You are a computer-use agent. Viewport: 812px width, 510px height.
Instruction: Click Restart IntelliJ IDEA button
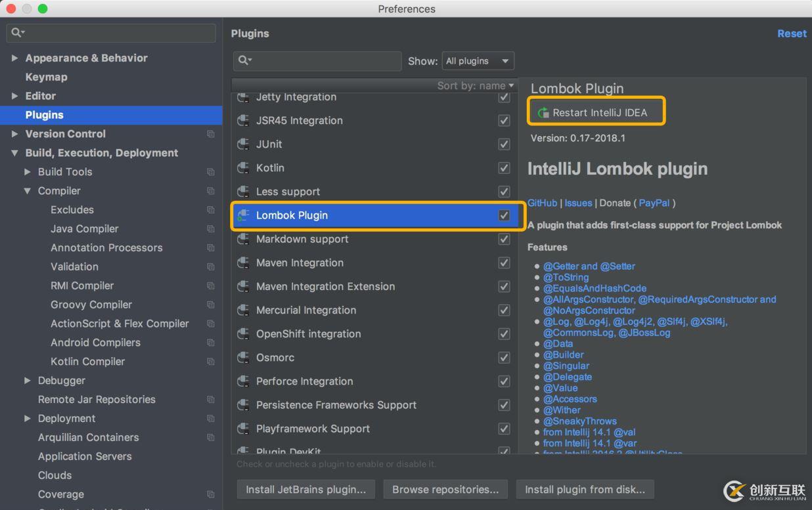coord(597,113)
